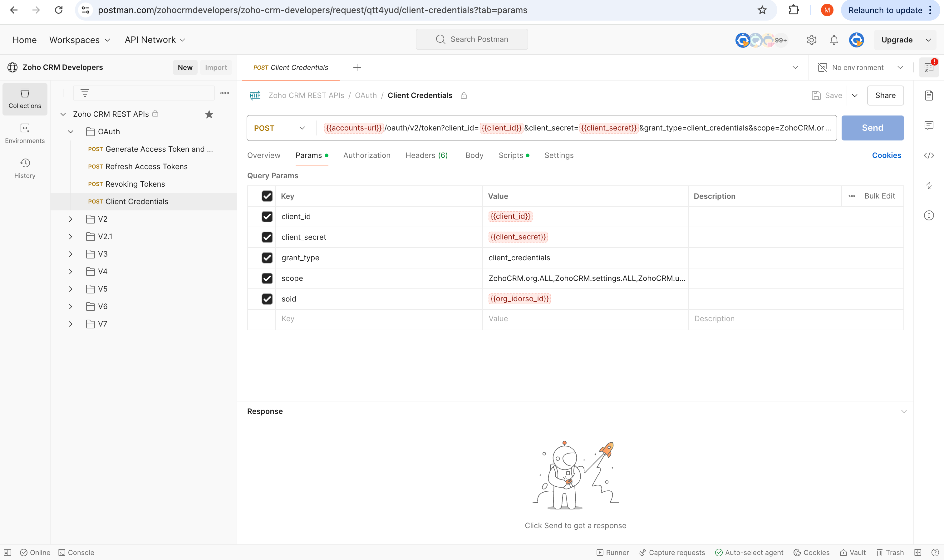This screenshot has height=560, width=944.
Task: Switch to the Authorization tab
Action: point(366,155)
